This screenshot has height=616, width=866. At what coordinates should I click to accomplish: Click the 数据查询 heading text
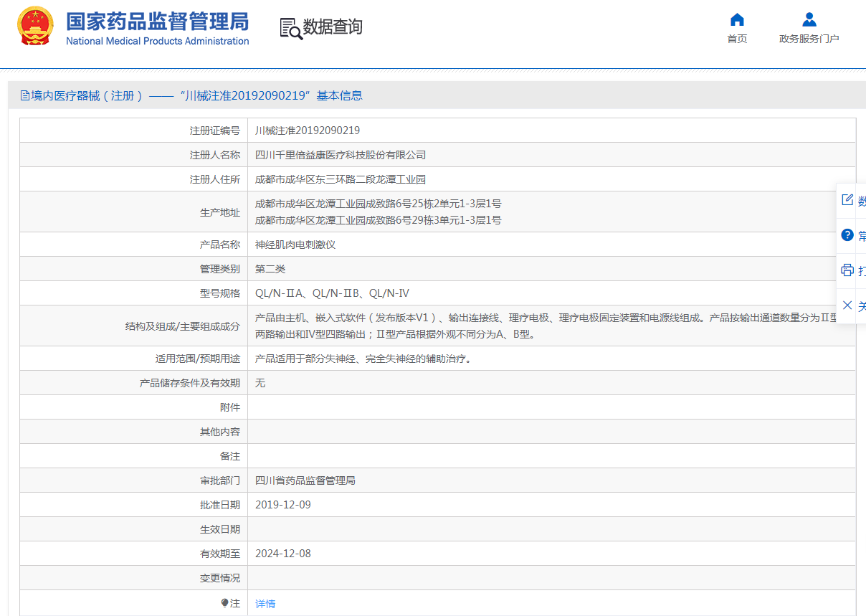tap(333, 27)
